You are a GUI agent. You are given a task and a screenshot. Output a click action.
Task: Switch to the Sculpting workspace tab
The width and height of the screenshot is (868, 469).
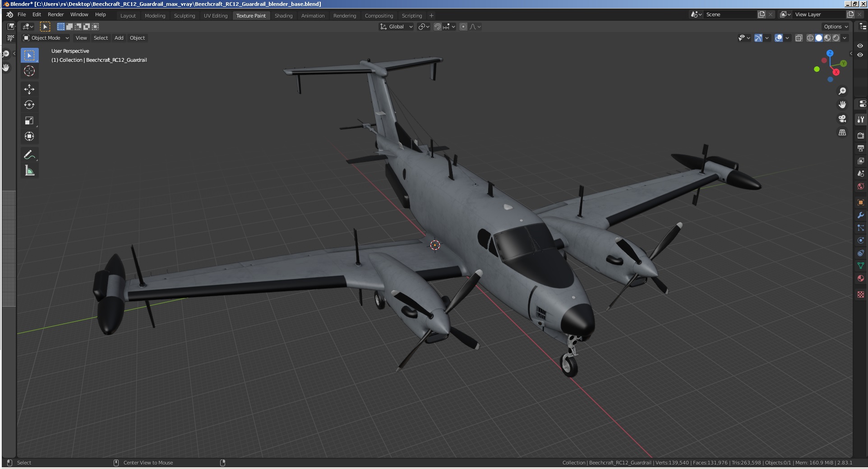click(x=185, y=16)
